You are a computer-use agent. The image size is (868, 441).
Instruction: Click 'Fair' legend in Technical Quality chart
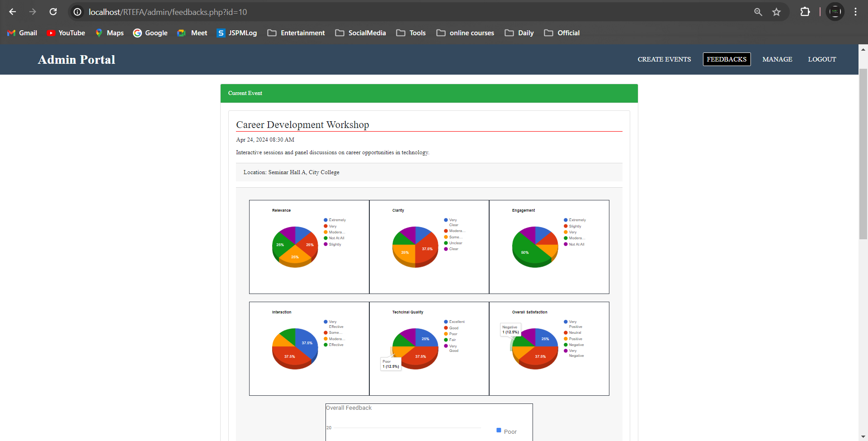[450, 340]
